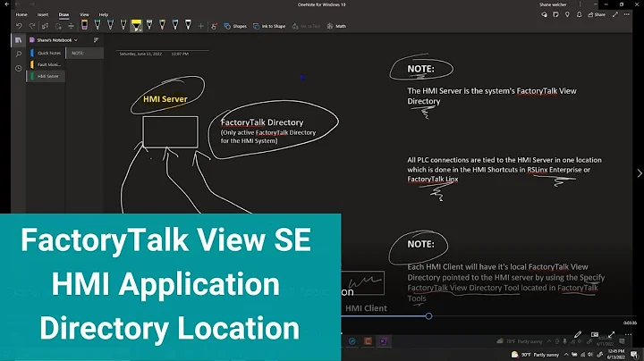Open the Quick Notes section
This screenshot has width=644, height=361.
tap(47, 53)
